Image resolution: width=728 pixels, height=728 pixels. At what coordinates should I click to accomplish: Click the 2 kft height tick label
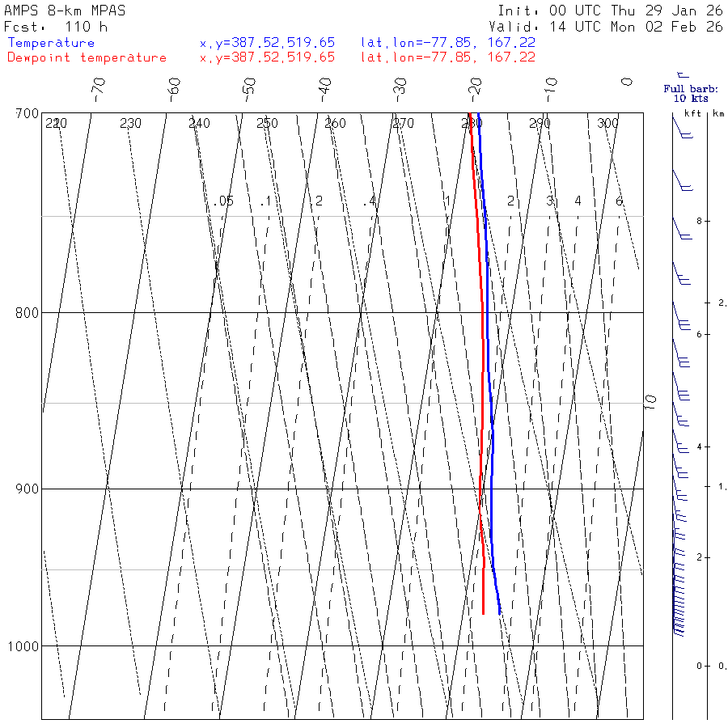[699, 557]
